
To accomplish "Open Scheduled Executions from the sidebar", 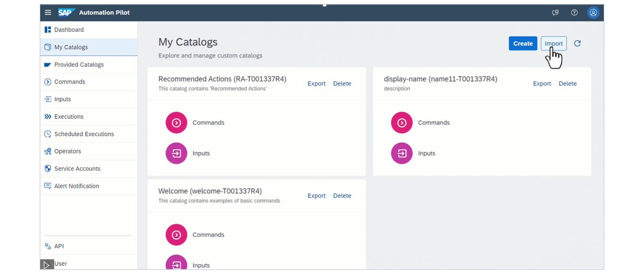I will point(89,134).
